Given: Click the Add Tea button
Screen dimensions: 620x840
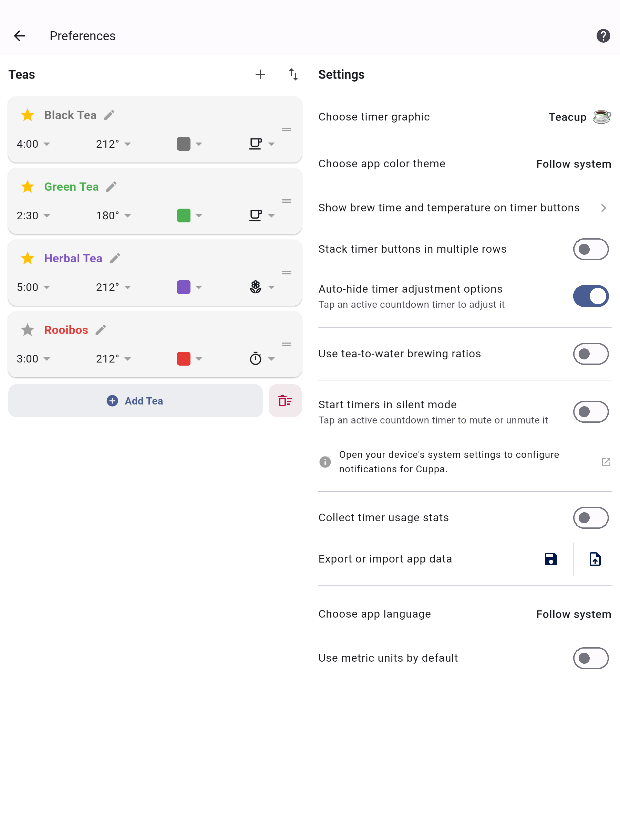Looking at the screenshot, I should click(x=135, y=400).
